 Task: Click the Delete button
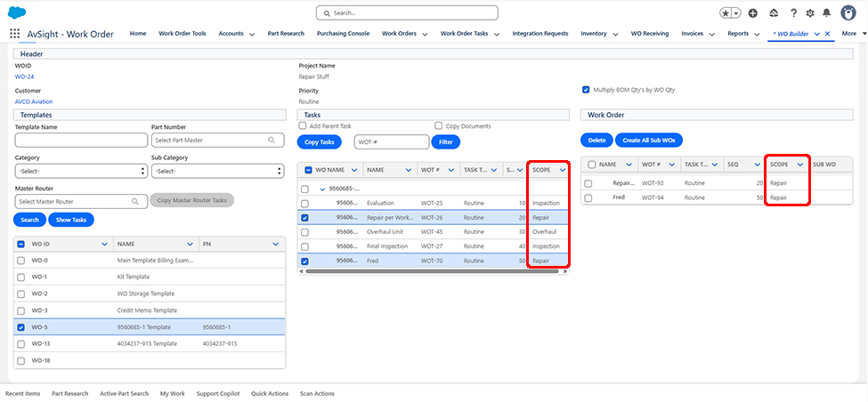(596, 141)
